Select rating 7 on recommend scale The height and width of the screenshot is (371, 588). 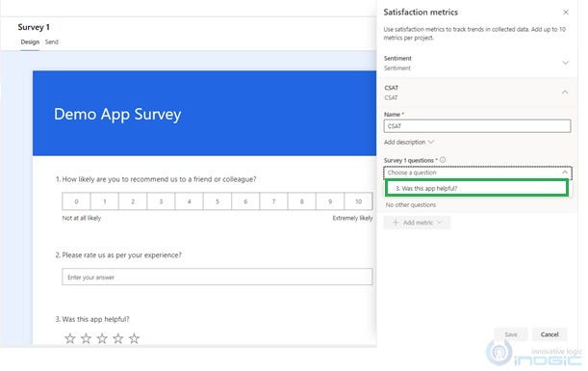(273, 201)
